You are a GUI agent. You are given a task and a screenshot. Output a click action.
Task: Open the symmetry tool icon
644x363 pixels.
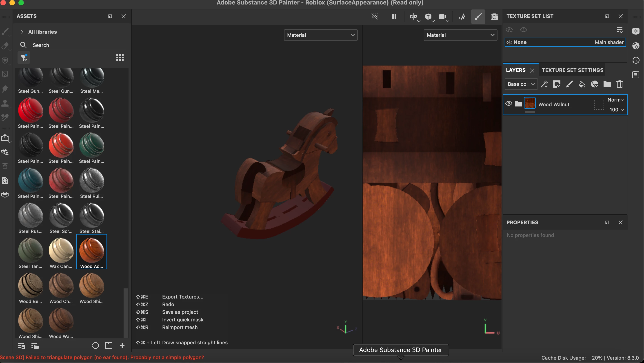click(x=413, y=17)
